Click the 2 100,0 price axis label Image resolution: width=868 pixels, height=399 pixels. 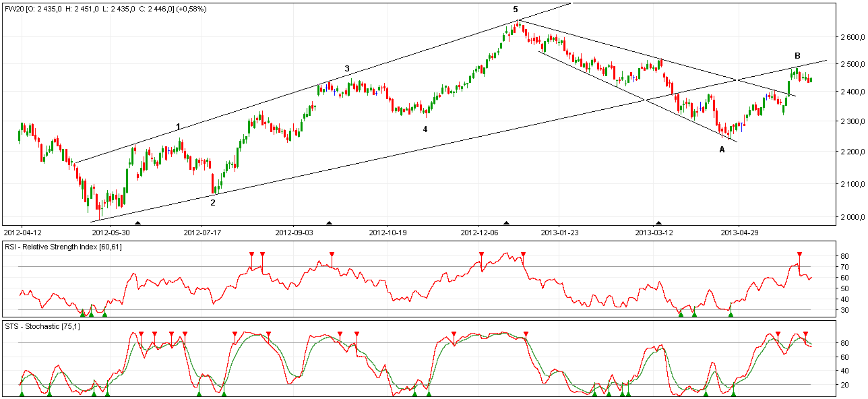[x=852, y=183]
